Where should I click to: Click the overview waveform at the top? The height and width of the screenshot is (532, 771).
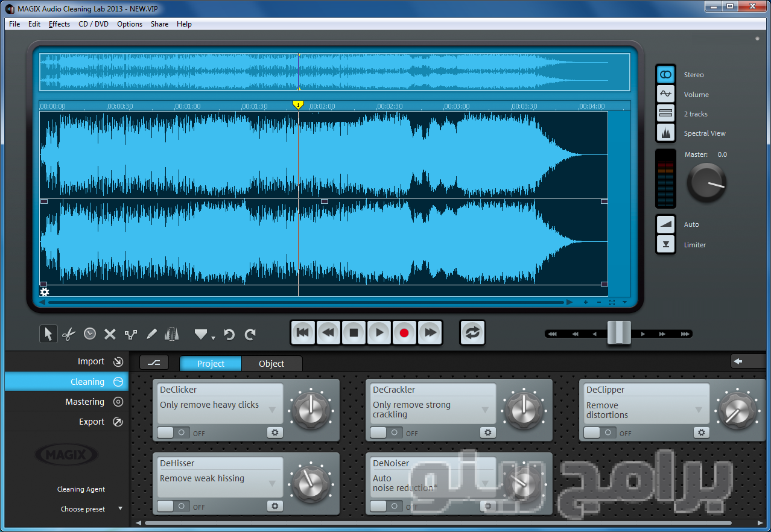335,72
